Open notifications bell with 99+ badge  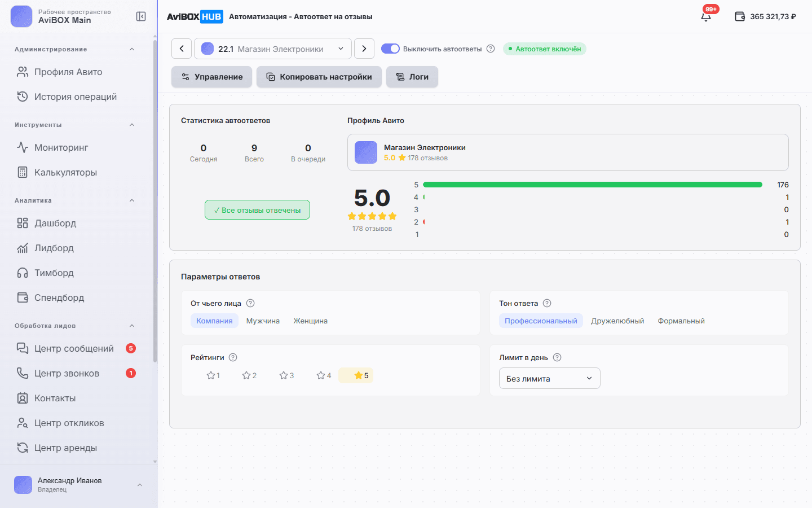(706, 16)
